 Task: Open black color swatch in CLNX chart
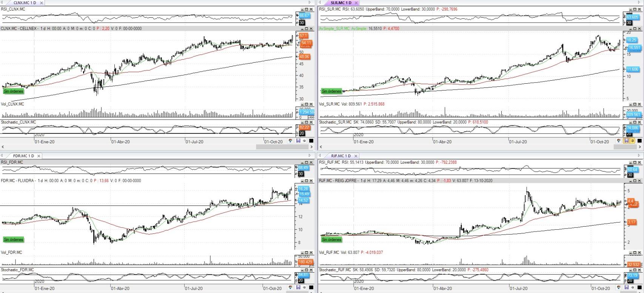(311, 141)
